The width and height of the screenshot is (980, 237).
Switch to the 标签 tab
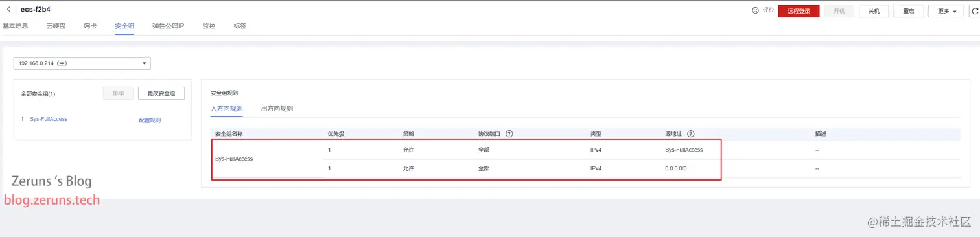click(x=240, y=26)
